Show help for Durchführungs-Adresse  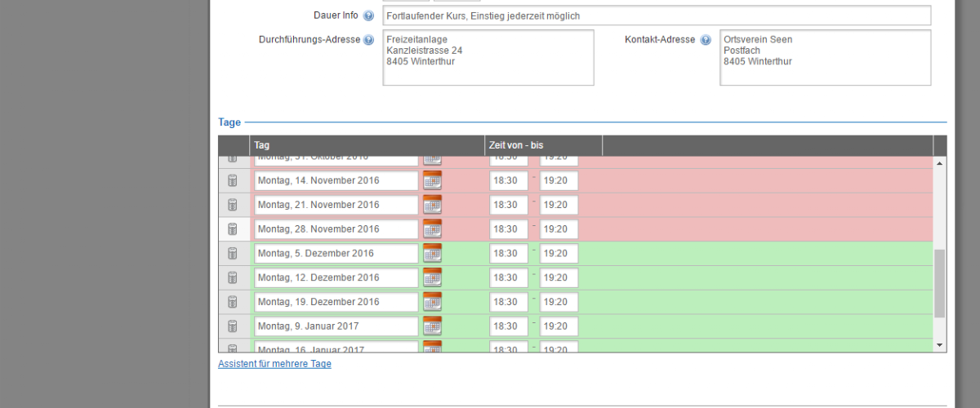(x=368, y=40)
